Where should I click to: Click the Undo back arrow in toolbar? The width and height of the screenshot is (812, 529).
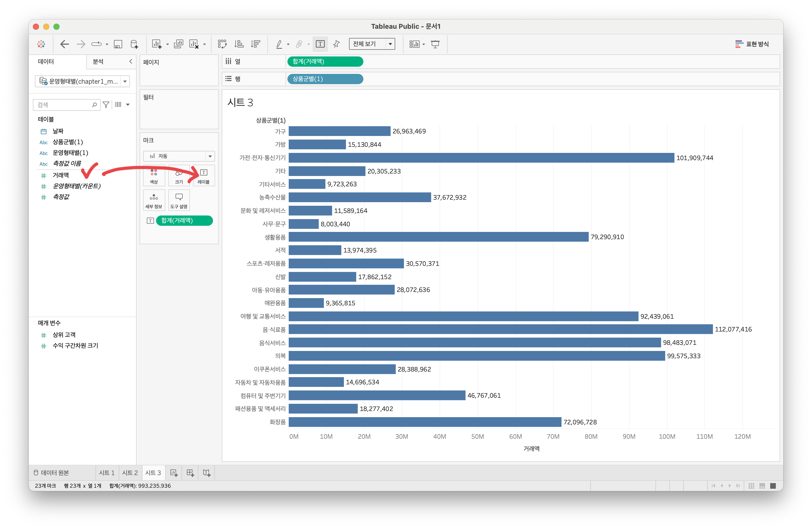point(64,44)
